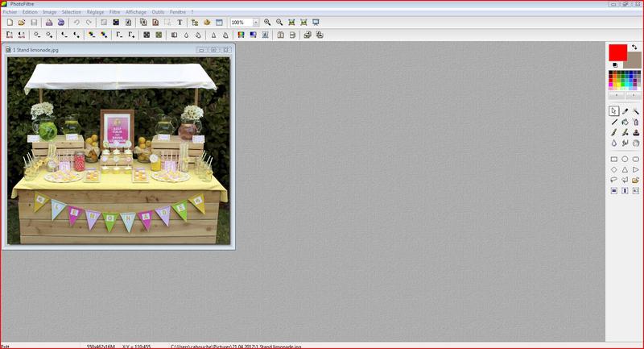The width and height of the screenshot is (644, 349).
Task: Open the zoom percentage dropdown
Action: [x=256, y=23]
